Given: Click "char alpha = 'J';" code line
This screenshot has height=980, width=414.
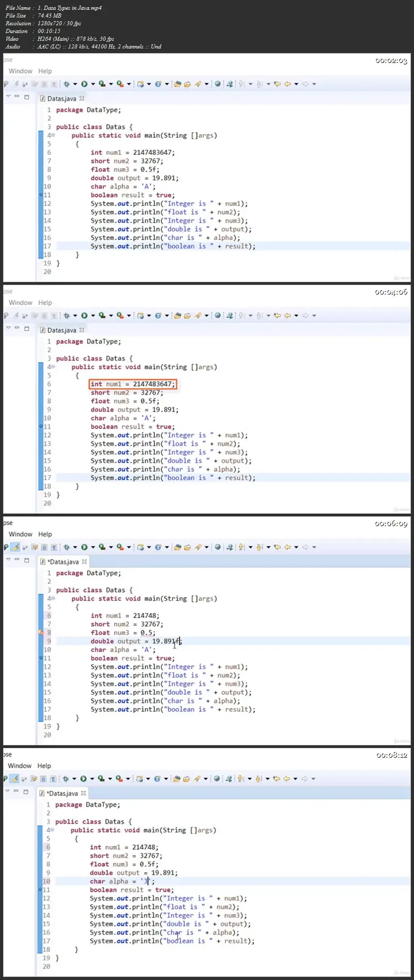Looking at the screenshot, I should tap(122, 881).
